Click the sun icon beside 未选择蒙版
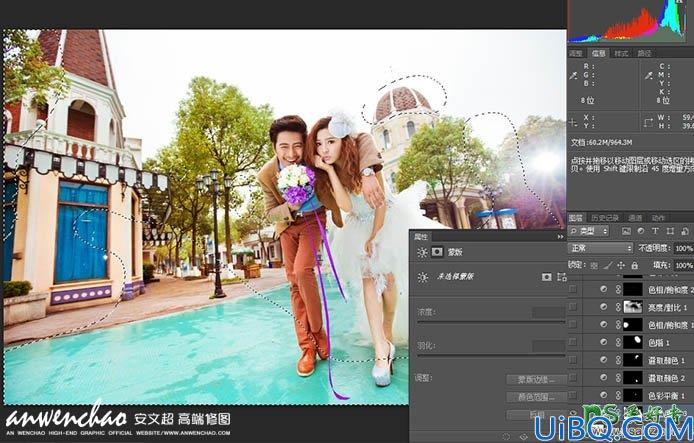This screenshot has height=443, width=694. [423, 277]
